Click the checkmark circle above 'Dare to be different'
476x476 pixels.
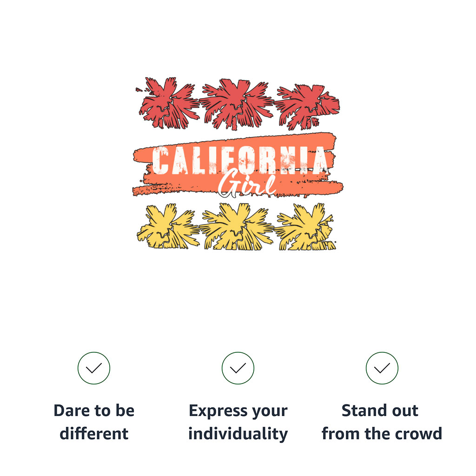pyautogui.click(x=94, y=368)
